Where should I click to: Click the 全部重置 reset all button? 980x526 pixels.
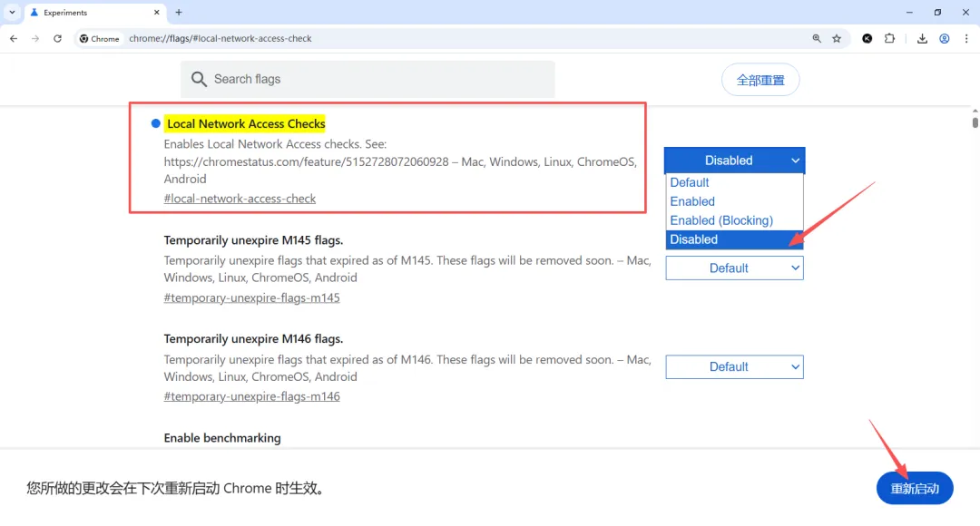760,80
